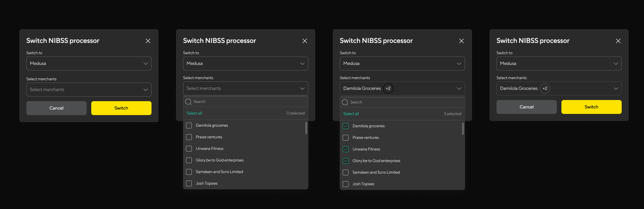
Task: Close the rightmost Switch NIBSS processor dialog
Action: tap(618, 41)
